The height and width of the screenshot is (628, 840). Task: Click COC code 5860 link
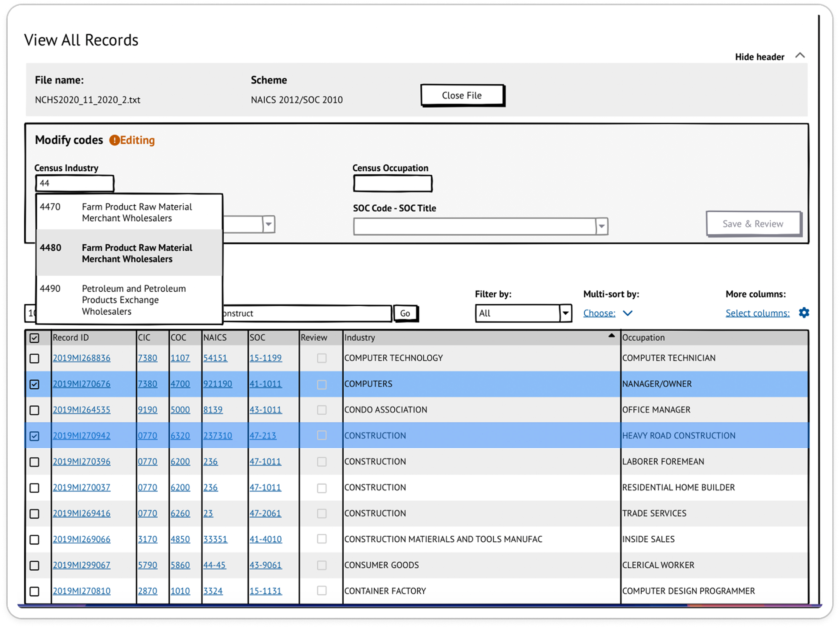click(x=180, y=565)
